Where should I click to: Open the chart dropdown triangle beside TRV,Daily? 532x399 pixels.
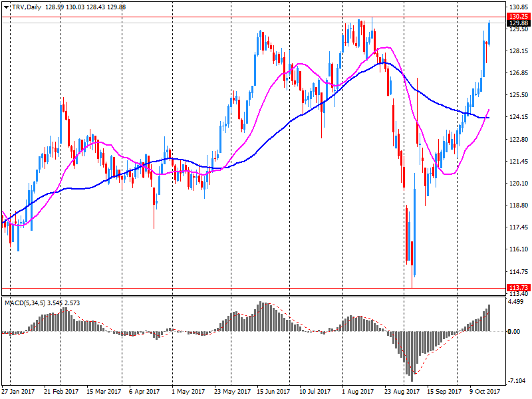click(6, 7)
